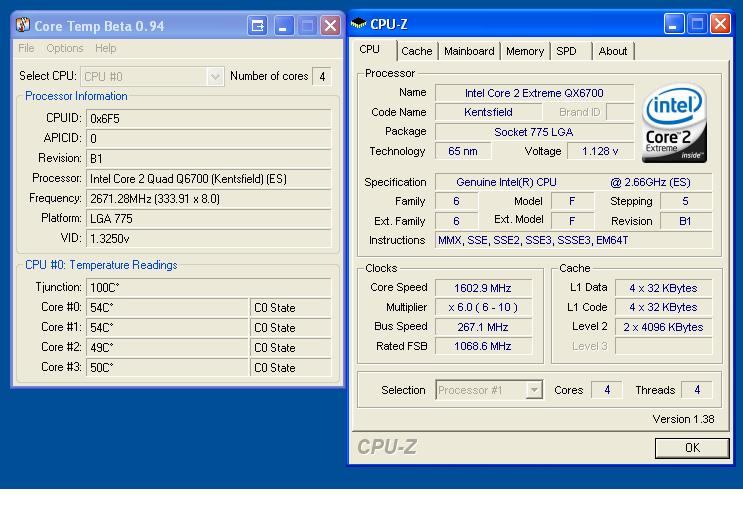The image size is (743, 512).
Task: Click the L1 Data value 4 x 32 KBytes
Action: [x=663, y=288]
